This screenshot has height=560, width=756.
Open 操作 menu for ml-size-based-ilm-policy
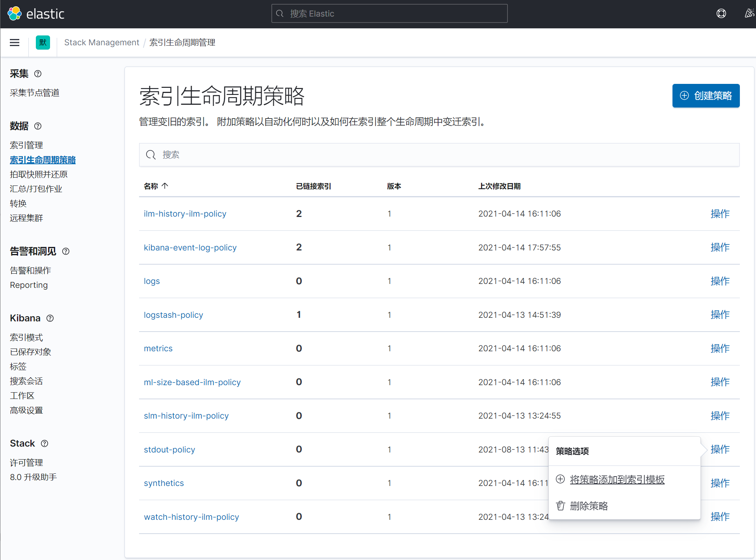[x=720, y=382]
